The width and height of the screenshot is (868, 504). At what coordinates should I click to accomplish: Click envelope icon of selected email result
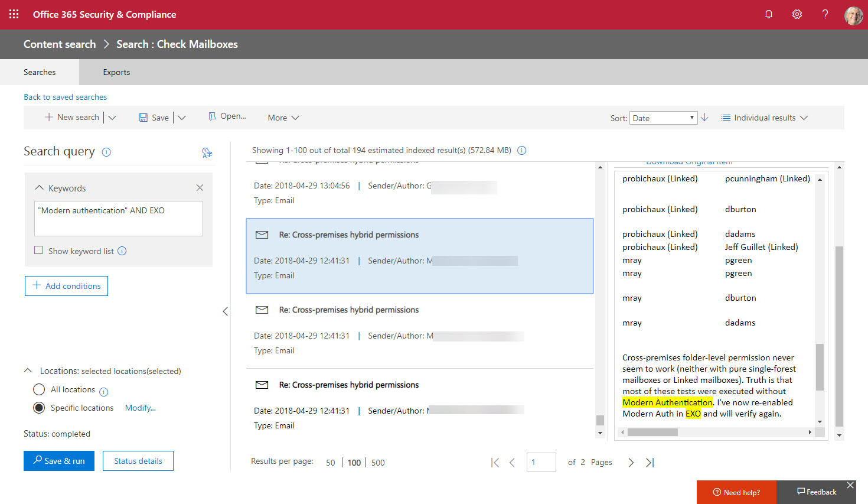point(262,235)
